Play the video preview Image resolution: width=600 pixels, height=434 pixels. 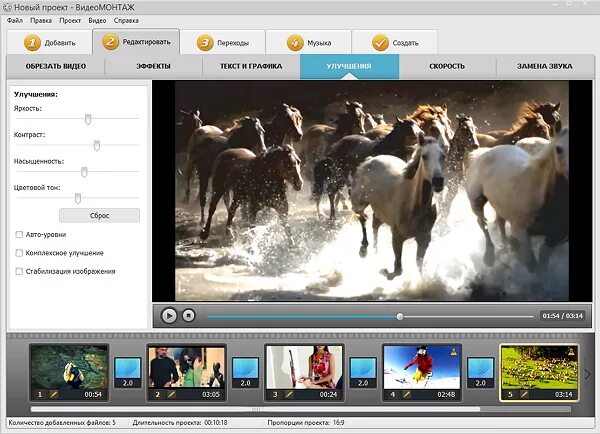[x=169, y=316]
